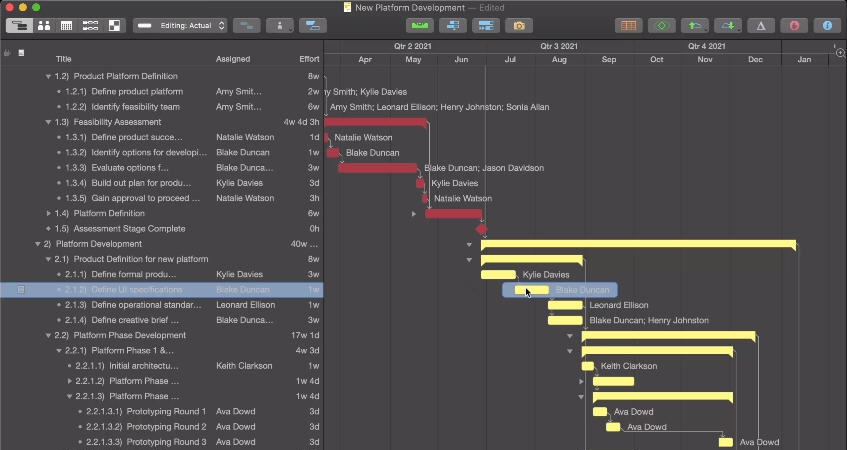Select the 2.1.3) Define operational standards row
847x450 pixels.
(162, 305)
